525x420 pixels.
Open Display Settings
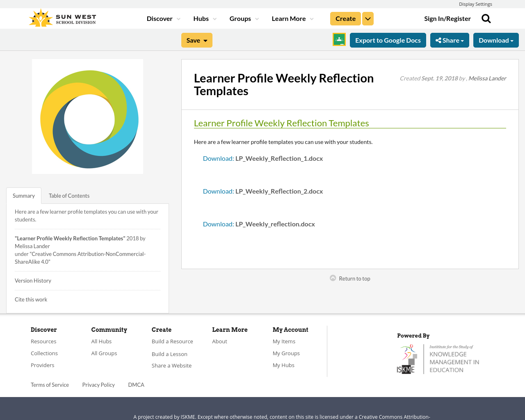click(475, 4)
